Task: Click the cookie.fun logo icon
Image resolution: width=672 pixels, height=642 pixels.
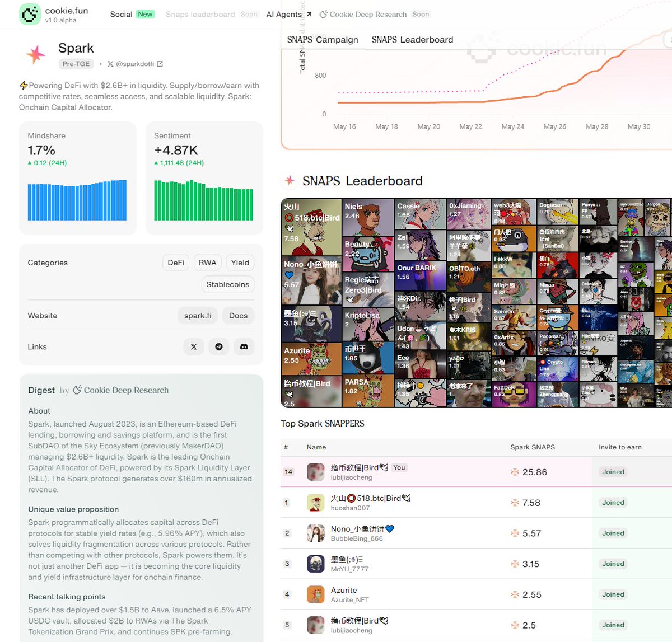Action: click(30, 14)
